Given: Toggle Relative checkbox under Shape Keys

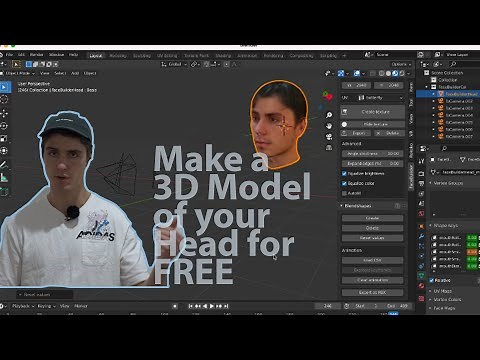Looking at the screenshot, I should click(x=431, y=280).
